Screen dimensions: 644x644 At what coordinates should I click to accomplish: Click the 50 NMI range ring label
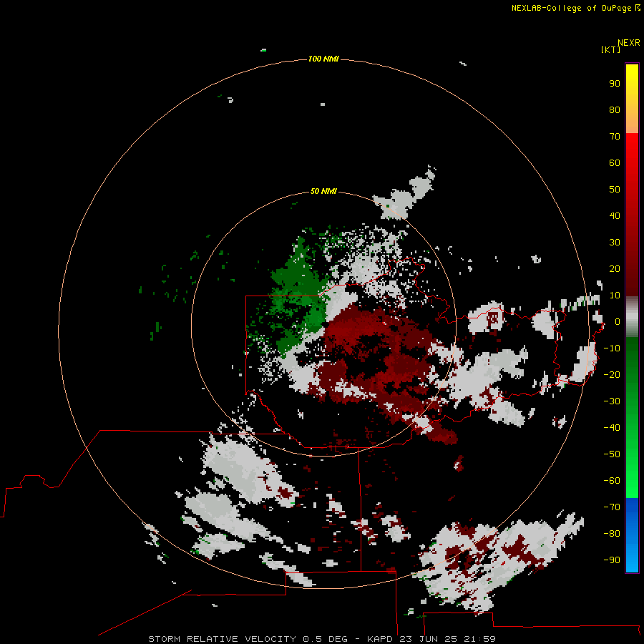point(323,191)
